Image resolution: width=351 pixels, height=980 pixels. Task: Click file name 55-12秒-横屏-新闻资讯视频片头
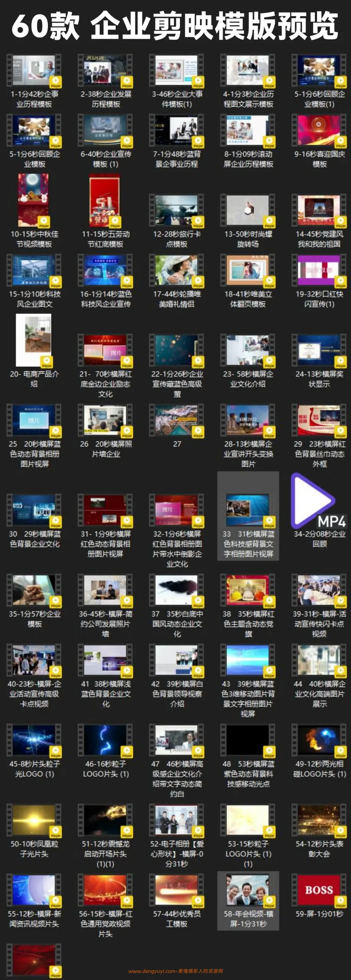point(34,919)
